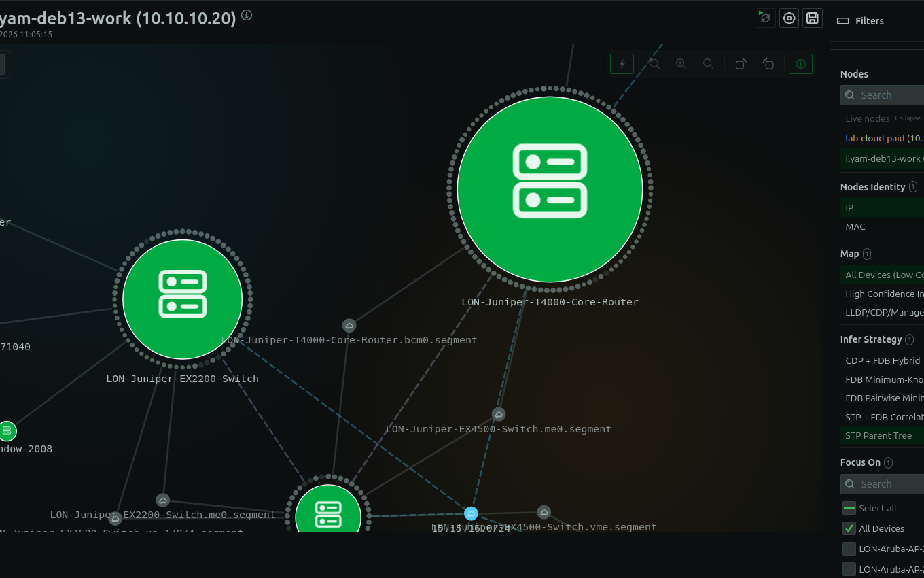Select High Confidence map option

tap(882, 294)
